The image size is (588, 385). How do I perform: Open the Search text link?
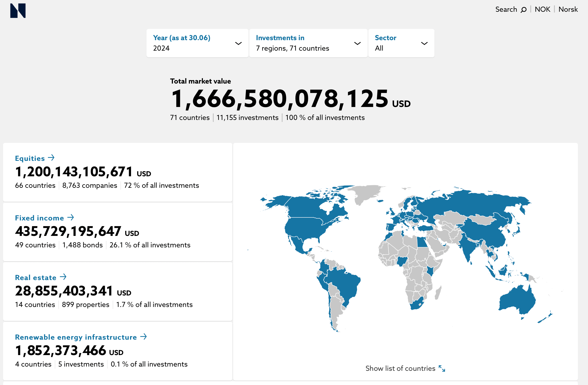tap(506, 9)
